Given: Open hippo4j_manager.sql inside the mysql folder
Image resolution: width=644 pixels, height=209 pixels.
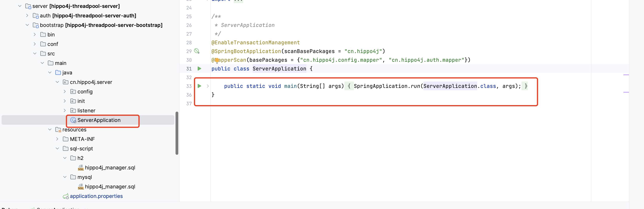Looking at the screenshot, I should click(110, 186).
